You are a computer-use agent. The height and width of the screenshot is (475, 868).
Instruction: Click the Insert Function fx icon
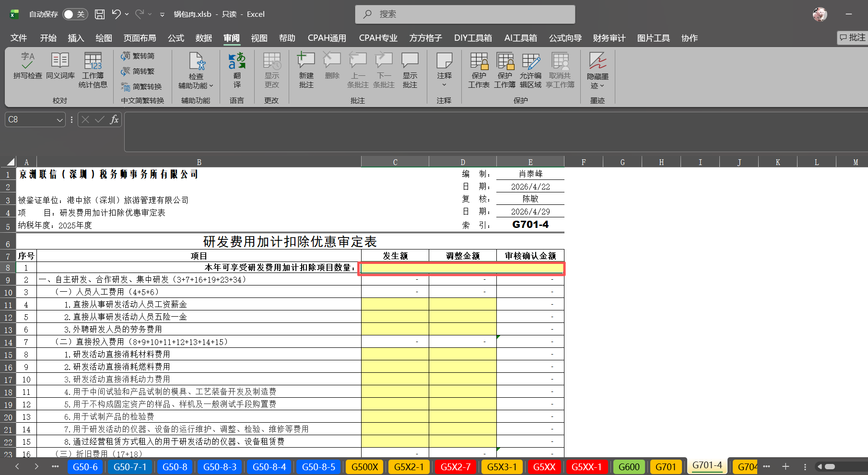[114, 119]
